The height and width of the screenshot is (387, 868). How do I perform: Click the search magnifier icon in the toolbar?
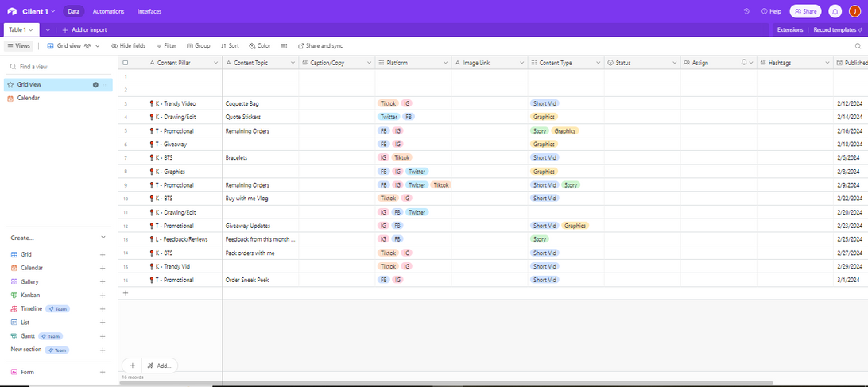click(858, 46)
